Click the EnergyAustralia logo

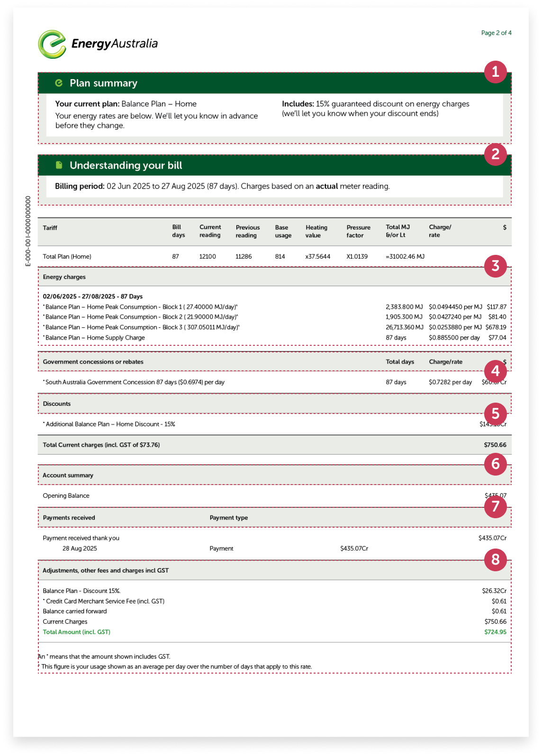98,44
